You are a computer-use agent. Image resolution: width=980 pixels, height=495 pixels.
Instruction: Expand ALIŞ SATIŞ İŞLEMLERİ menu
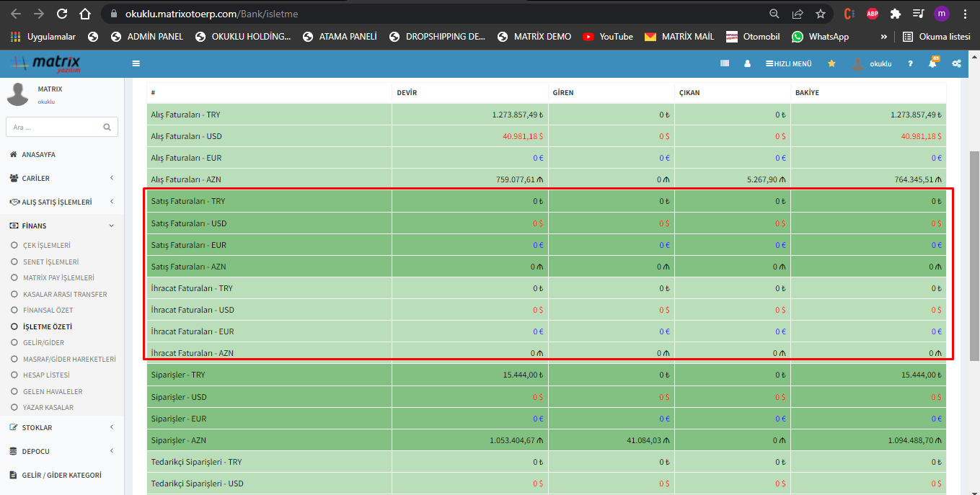(x=61, y=202)
